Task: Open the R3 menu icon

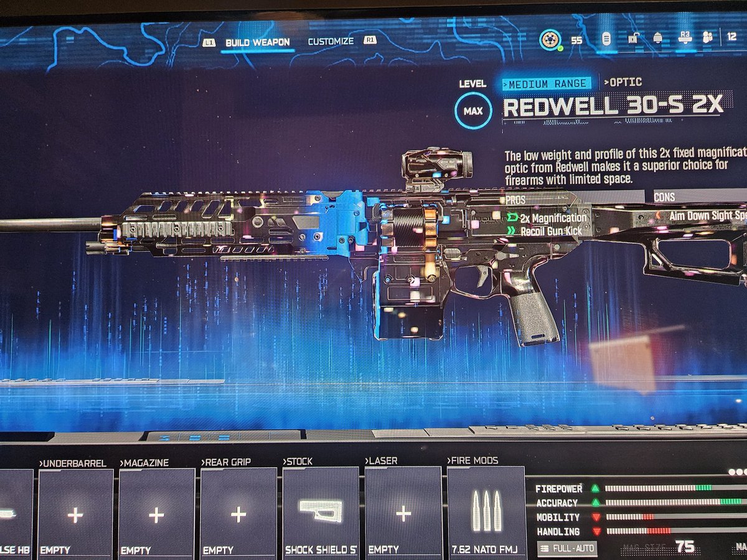Action: click(x=685, y=37)
